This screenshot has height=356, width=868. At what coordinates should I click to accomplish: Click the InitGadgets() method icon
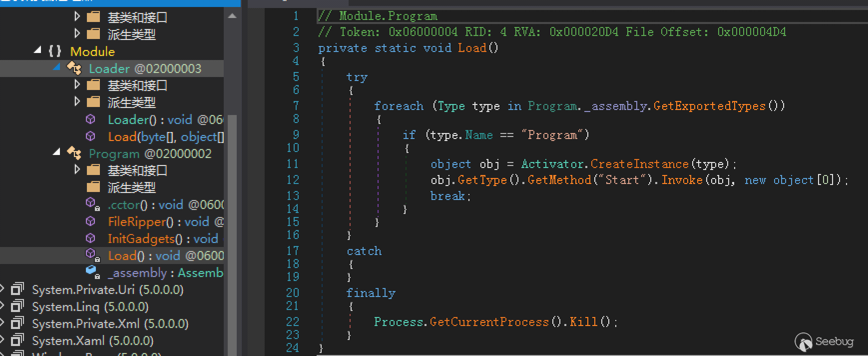(90, 238)
